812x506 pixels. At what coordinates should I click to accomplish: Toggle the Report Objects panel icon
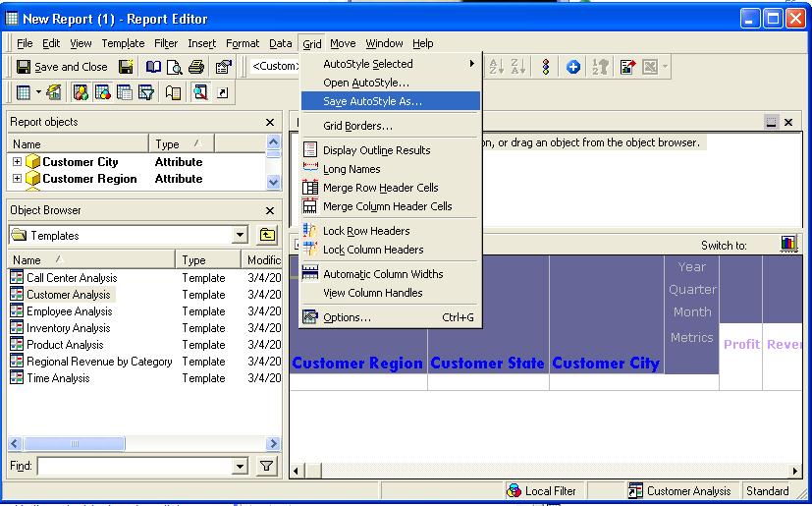(81, 92)
